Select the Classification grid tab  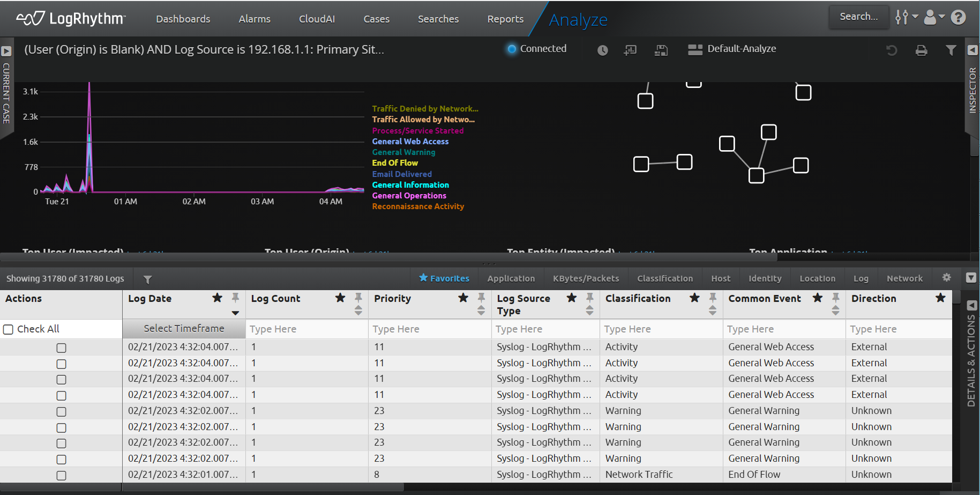coord(664,278)
